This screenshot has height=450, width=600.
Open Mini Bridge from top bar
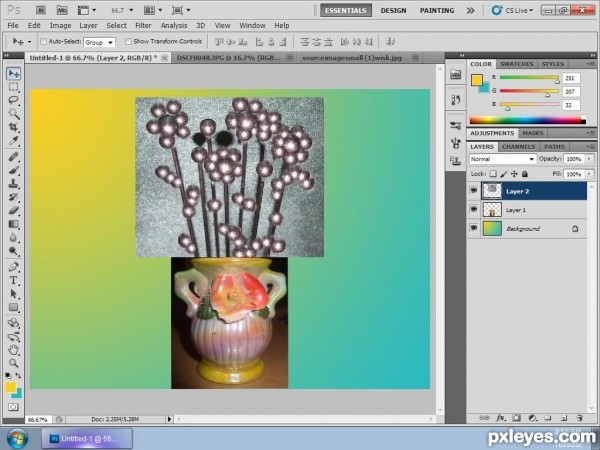pyautogui.click(x=62, y=10)
